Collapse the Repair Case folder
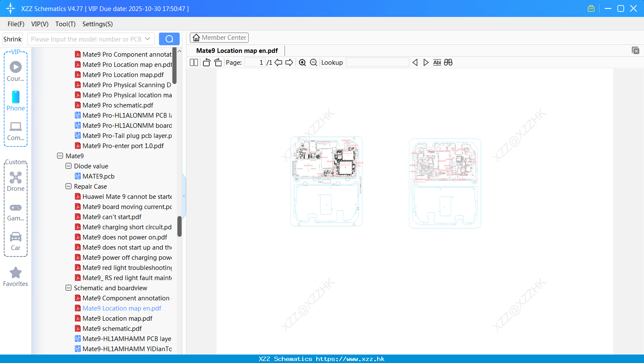The height and width of the screenshot is (363, 644). (69, 186)
